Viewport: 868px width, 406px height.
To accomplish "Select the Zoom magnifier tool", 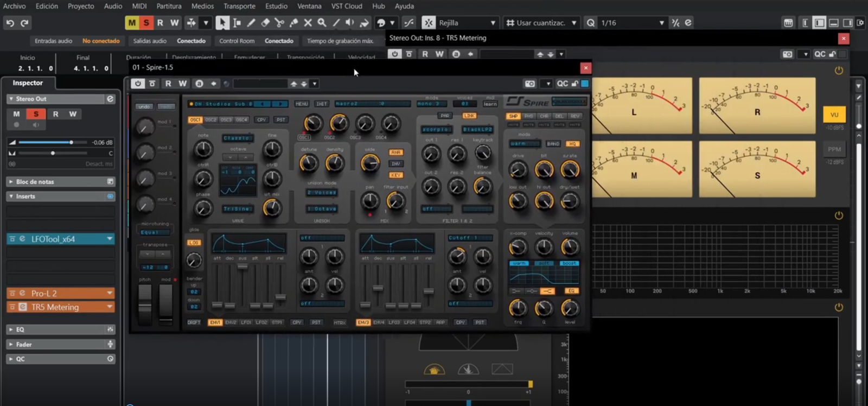I will pos(322,23).
